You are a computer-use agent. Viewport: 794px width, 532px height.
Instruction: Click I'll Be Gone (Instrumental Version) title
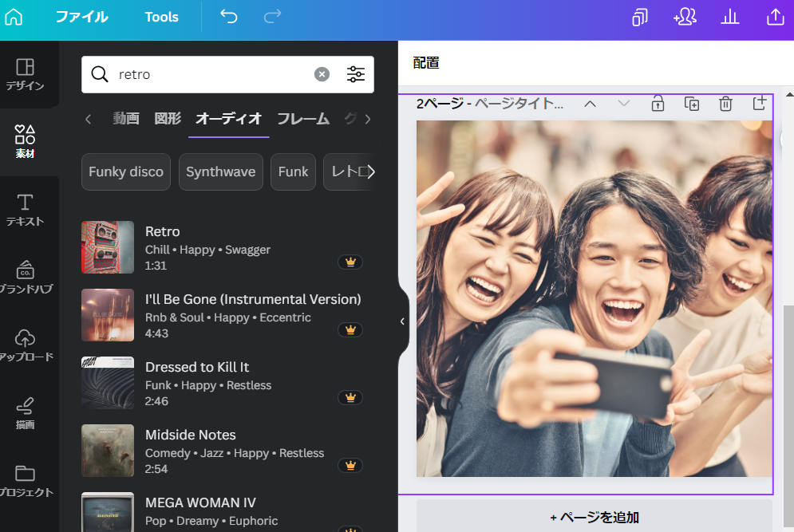click(x=253, y=299)
